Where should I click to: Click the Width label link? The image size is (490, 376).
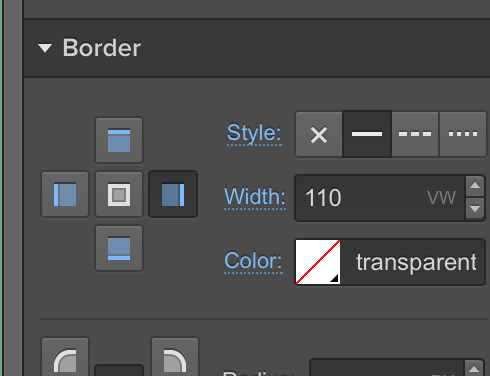(255, 197)
